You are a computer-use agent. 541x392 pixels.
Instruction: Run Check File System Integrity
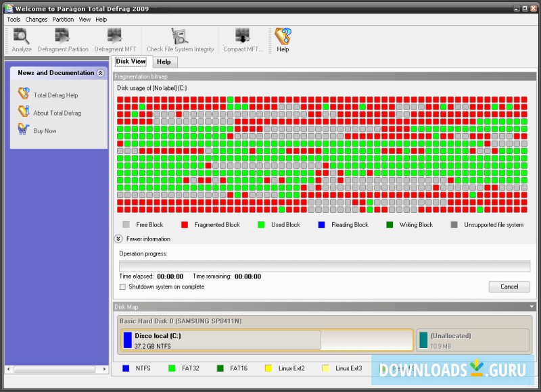180,40
